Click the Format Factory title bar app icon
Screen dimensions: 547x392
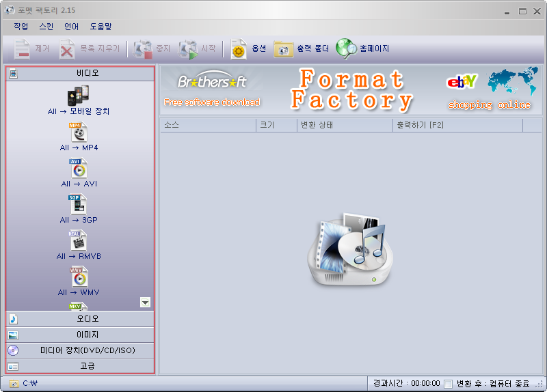(x=10, y=10)
